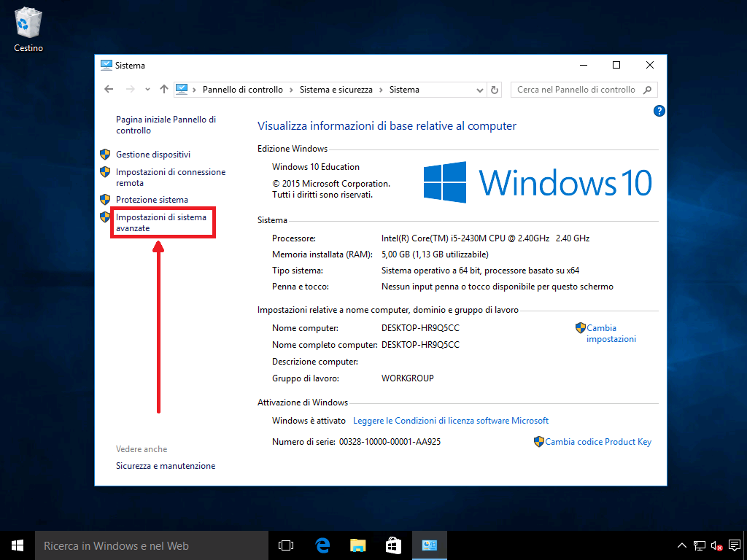Open recent locations dropdown arrow
The width and height of the screenshot is (747, 560).
(x=147, y=90)
